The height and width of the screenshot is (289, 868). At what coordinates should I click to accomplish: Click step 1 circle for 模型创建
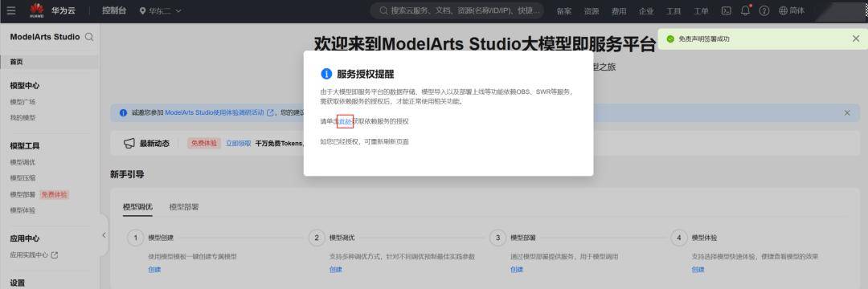[x=135, y=238]
